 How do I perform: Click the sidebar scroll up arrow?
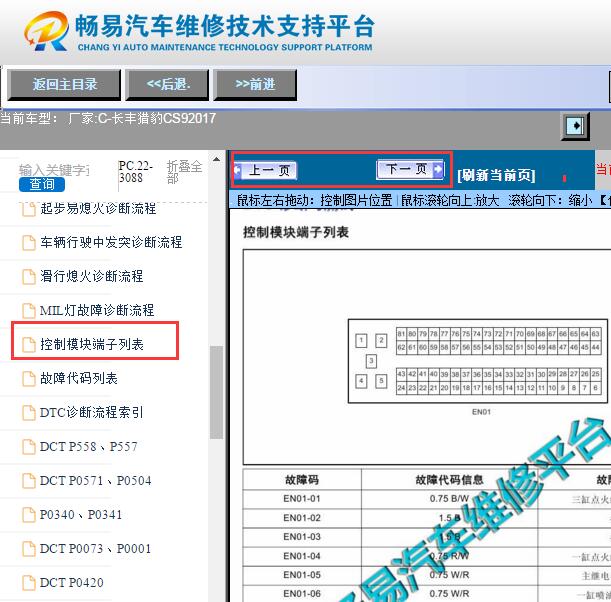(x=216, y=159)
